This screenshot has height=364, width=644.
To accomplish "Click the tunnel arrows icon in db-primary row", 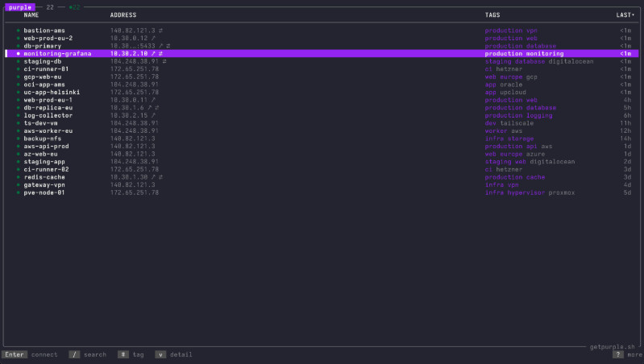I will [x=168, y=46].
